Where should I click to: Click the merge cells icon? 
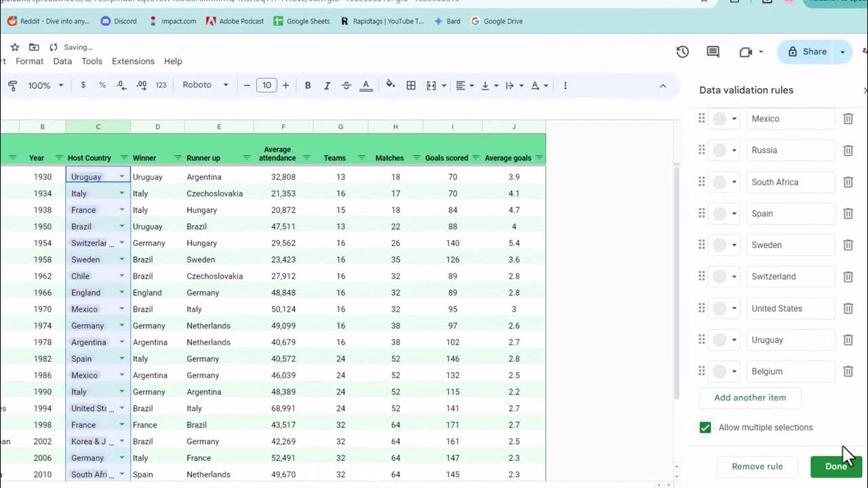tap(431, 85)
